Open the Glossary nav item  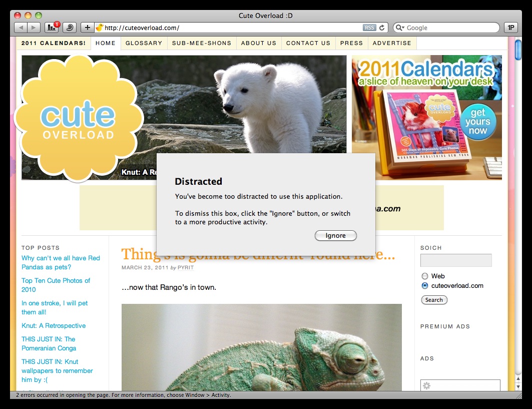pos(144,43)
